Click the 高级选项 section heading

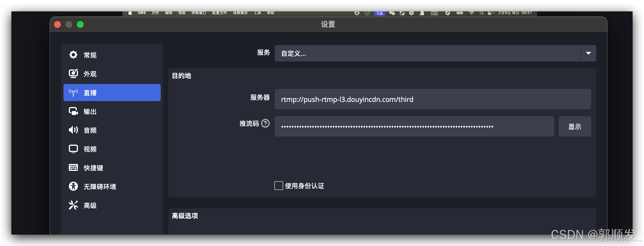tap(185, 216)
